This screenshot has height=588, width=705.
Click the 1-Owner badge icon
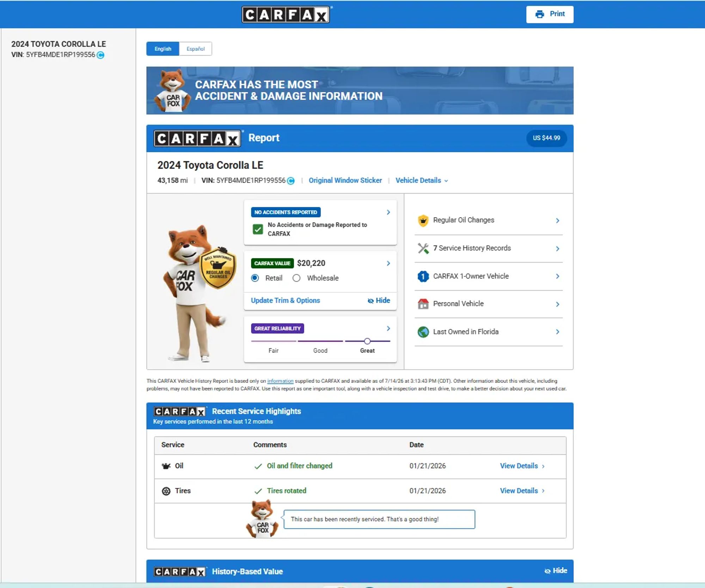pos(423,276)
